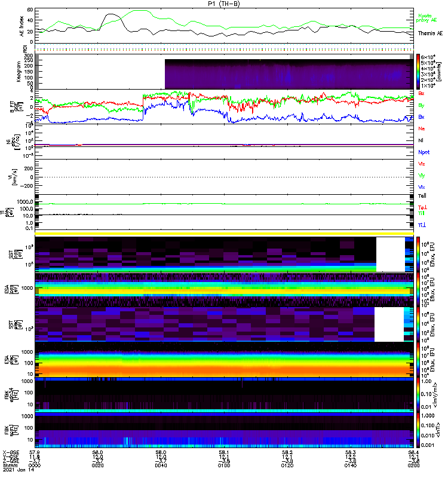Viewport: 448px width, 478px height.
Task: Click the white data gap in SST electrons panel
Action: pos(389,324)
